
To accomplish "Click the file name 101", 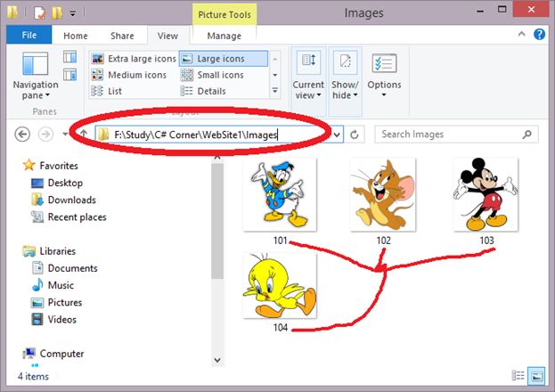I will (280, 241).
